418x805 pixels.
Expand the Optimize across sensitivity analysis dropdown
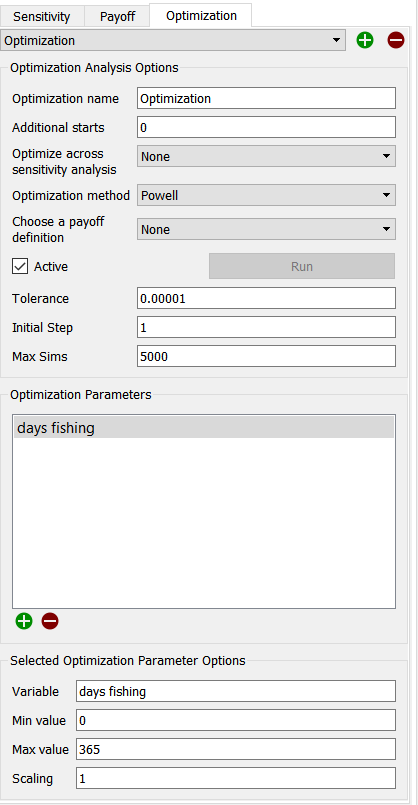pos(267,157)
